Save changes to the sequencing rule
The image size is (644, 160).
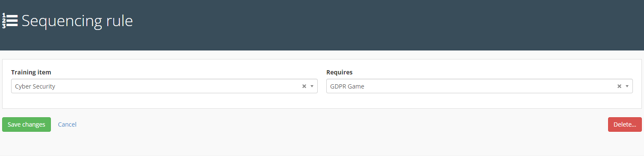tap(27, 124)
